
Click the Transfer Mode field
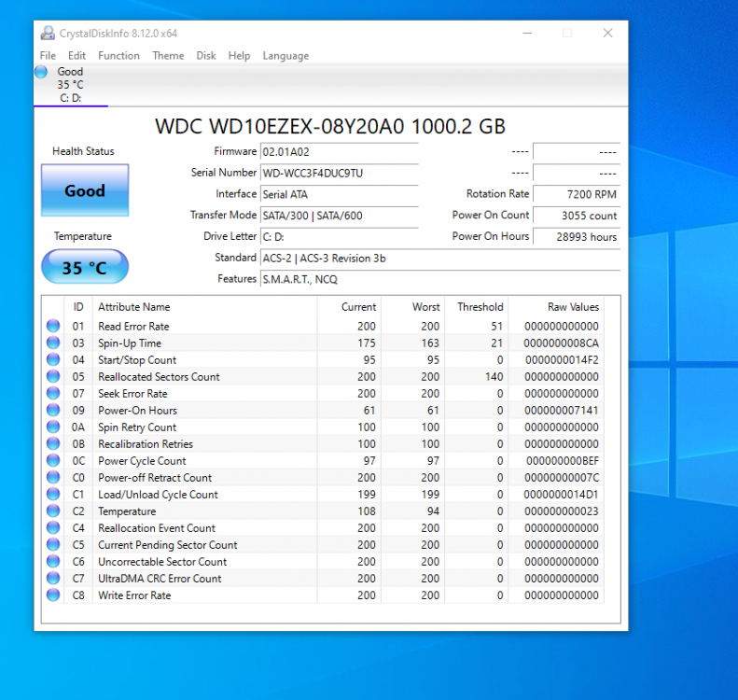(339, 216)
